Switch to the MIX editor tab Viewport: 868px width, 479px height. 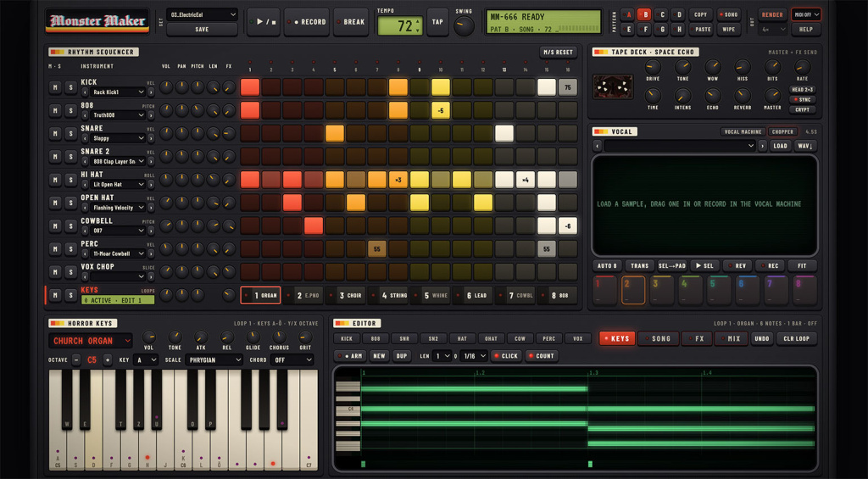click(732, 338)
